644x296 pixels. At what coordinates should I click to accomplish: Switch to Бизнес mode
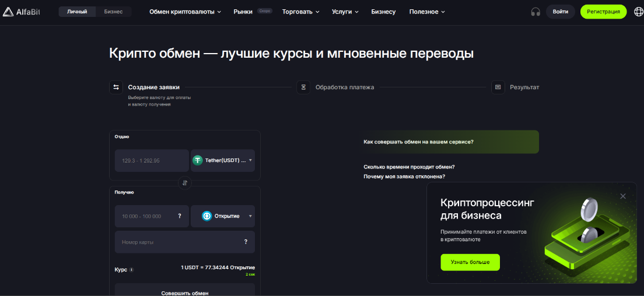pos(113,12)
